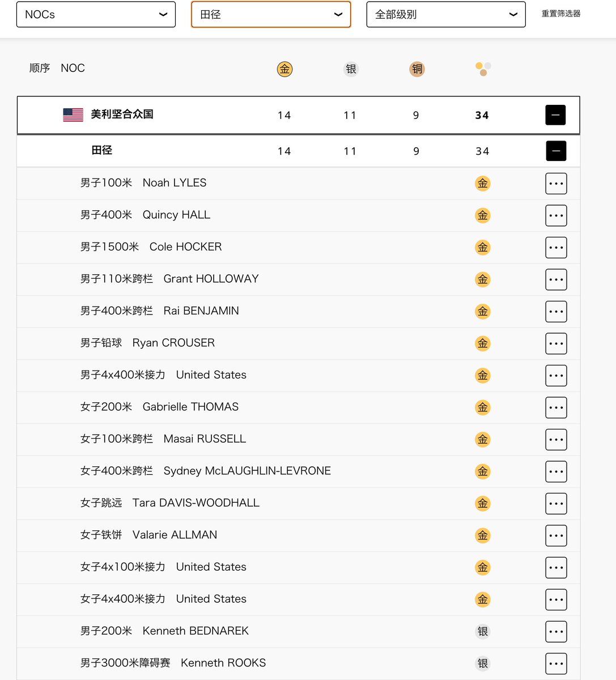The height and width of the screenshot is (680, 616).
Task: Click 女子4x100米接力 event label
Action: (x=123, y=567)
